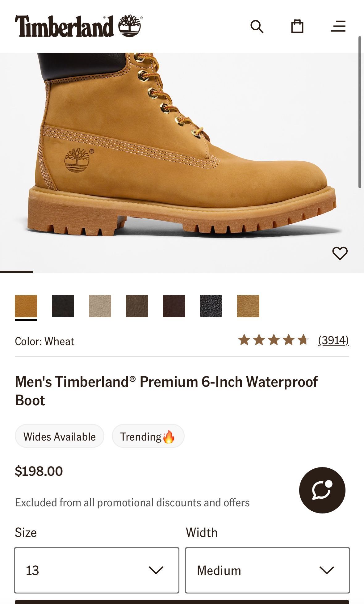Image resolution: width=364 pixels, height=604 pixels.
Task: Click the Wides Available badge
Action: point(60,437)
